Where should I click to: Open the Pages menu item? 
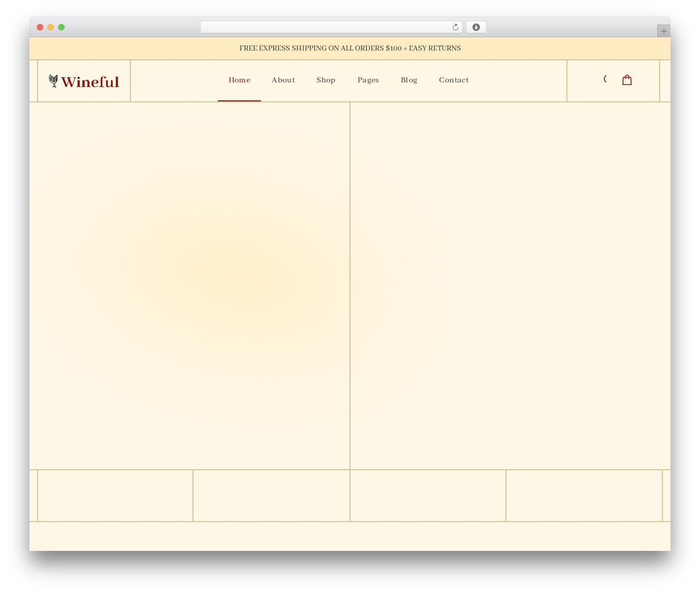(368, 80)
